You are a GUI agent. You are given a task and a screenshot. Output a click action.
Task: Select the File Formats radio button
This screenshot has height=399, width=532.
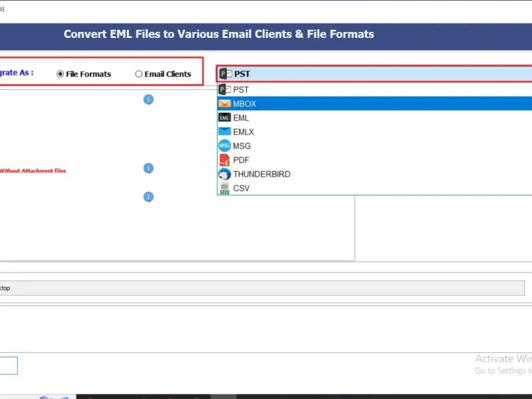click(61, 74)
